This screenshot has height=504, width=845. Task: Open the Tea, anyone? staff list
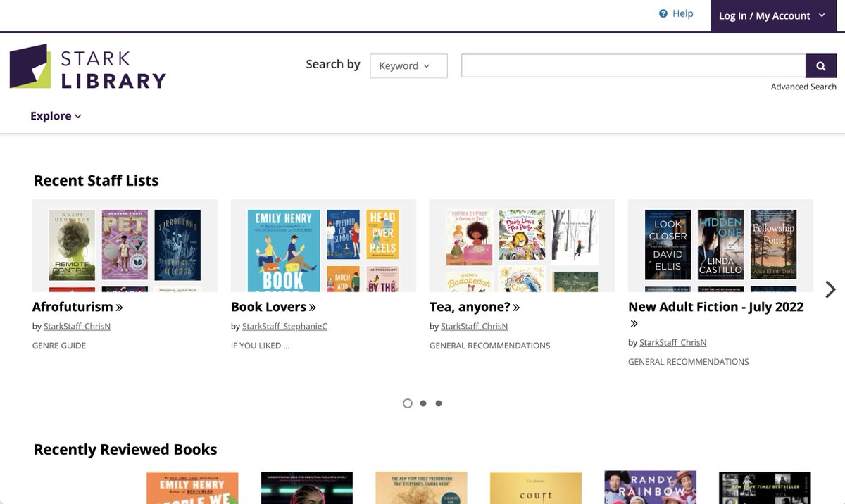[470, 307]
